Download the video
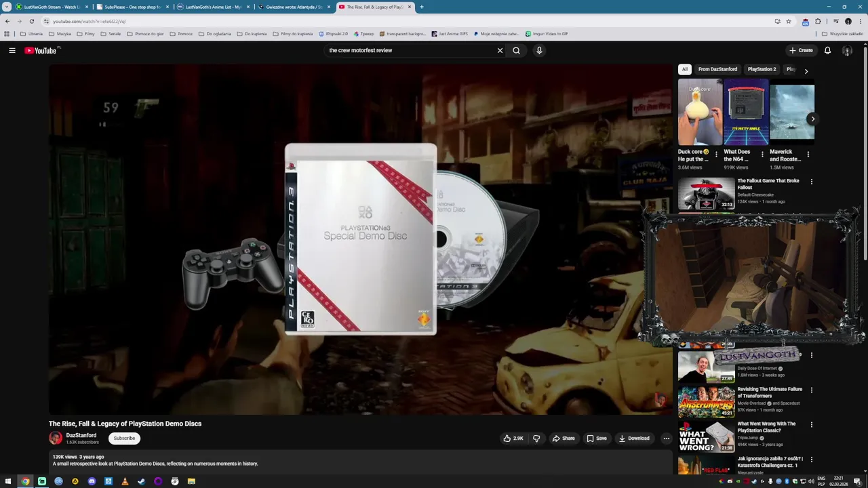This screenshot has height=488, width=868. pos(635,439)
